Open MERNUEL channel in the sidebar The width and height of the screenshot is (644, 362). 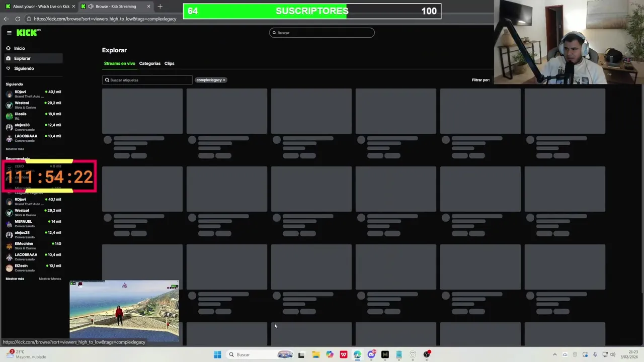pos(33,223)
